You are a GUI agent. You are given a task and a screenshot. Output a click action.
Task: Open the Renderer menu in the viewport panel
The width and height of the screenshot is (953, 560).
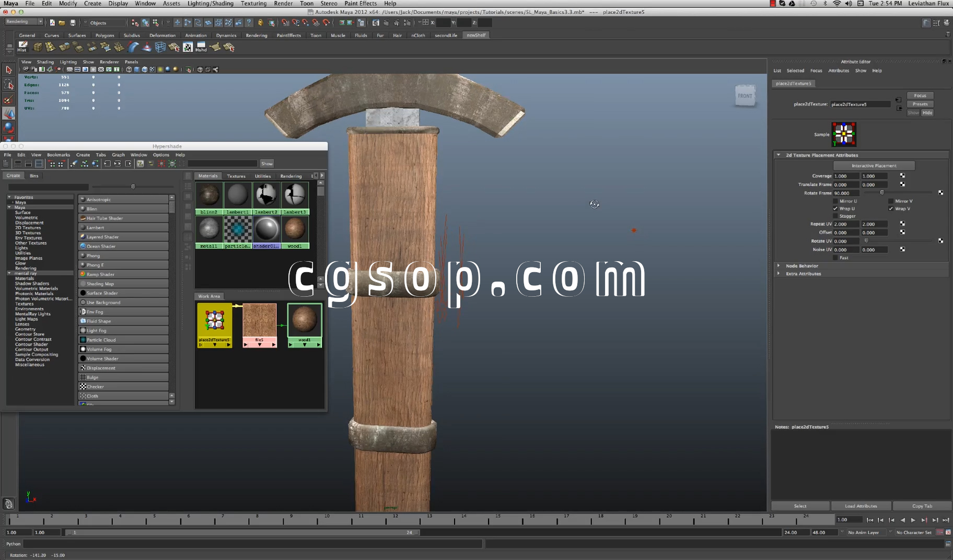click(109, 62)
